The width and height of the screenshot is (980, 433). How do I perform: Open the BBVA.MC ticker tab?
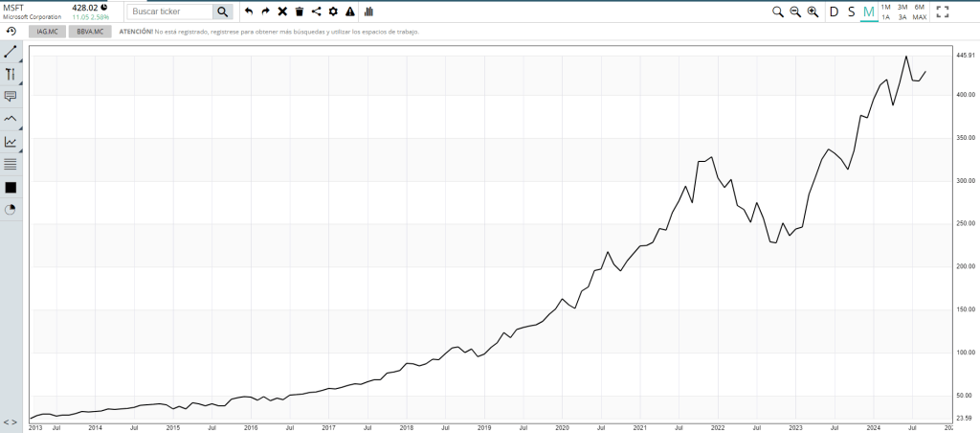[91, 32]
